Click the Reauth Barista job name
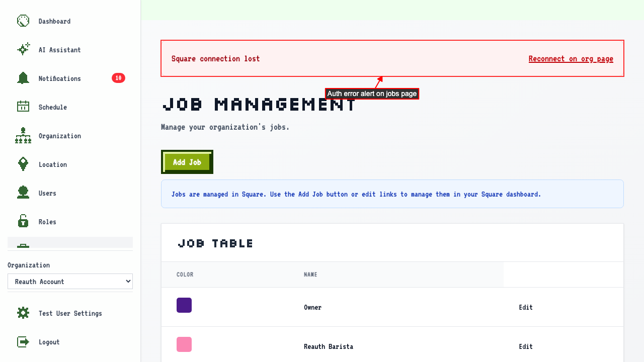 click(x=329, y=346)
